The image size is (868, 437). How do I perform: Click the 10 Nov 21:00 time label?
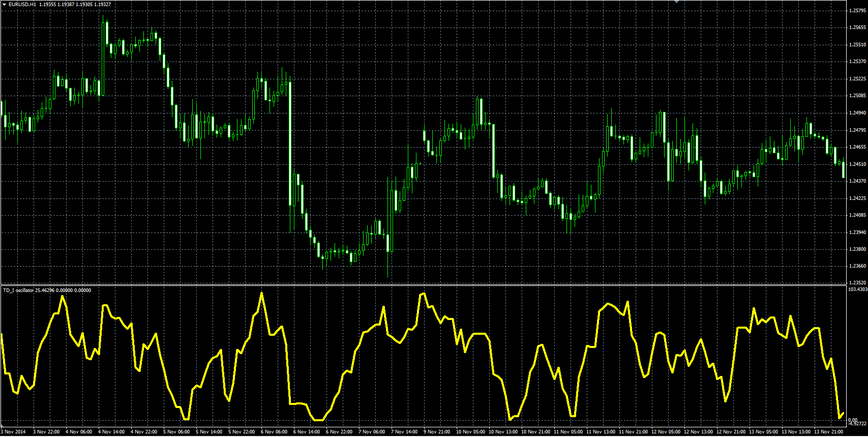pyautogui.click(x=535, y=432)
